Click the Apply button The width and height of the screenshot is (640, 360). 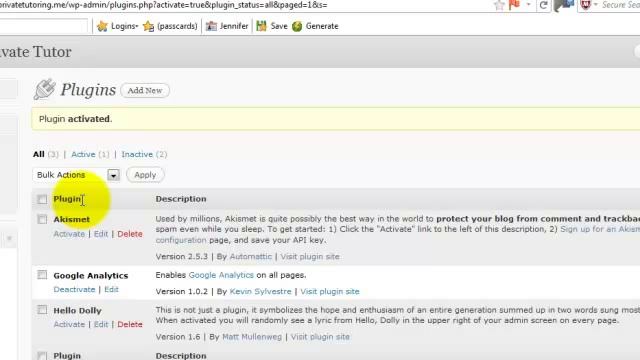pos(145,175)
